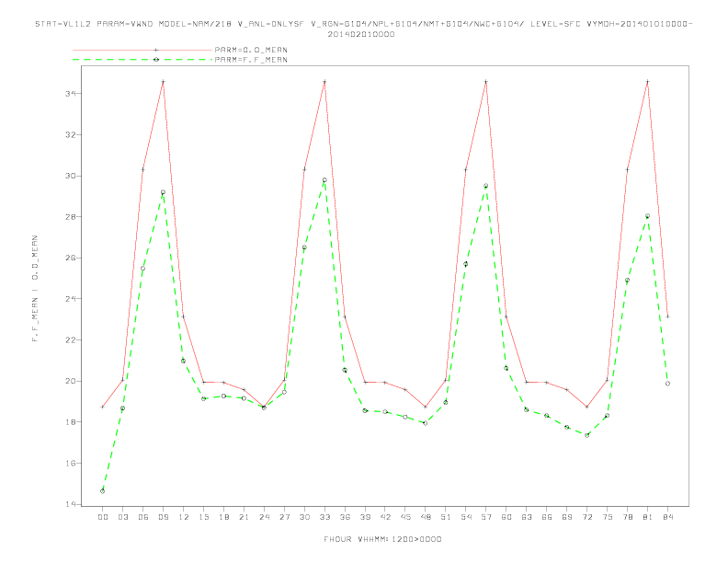Click y-axis tick label 26
Image resolution: width=728 pixels, height=563 pixels.
tap(70, 258)
